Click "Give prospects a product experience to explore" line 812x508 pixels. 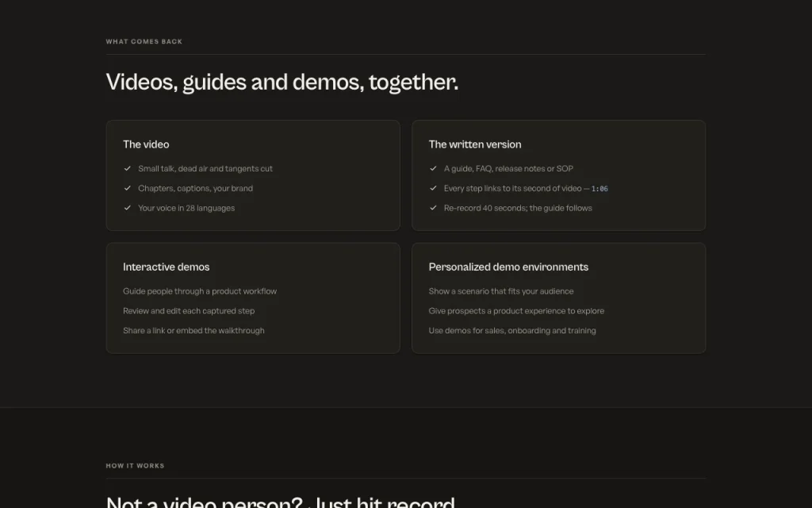point(516,311)
